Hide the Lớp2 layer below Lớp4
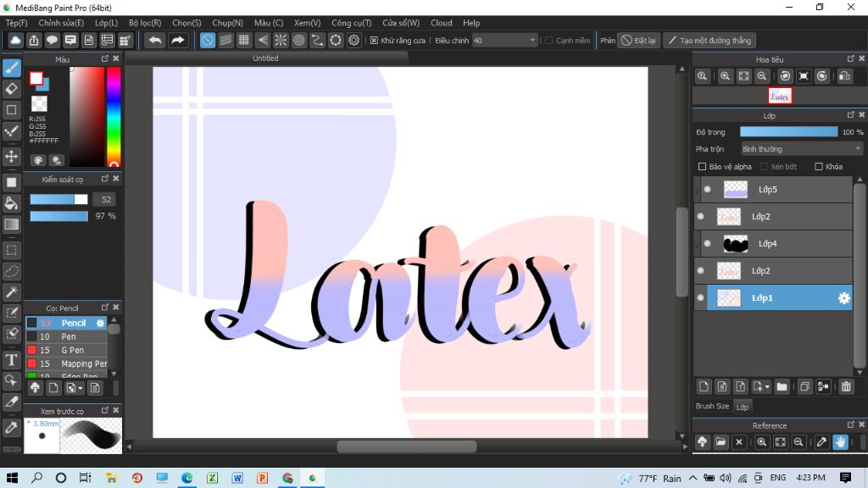Screen dimensions: 868x488 click(701, 270)
